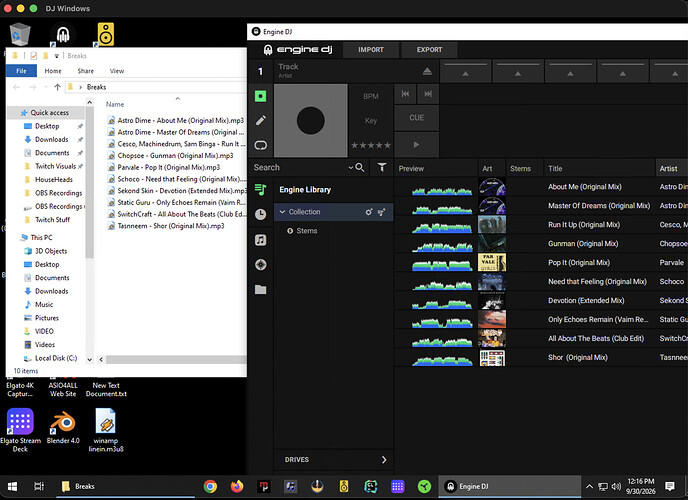
Task: Click waveform preview of Run It Up
Action: point(442,228)
